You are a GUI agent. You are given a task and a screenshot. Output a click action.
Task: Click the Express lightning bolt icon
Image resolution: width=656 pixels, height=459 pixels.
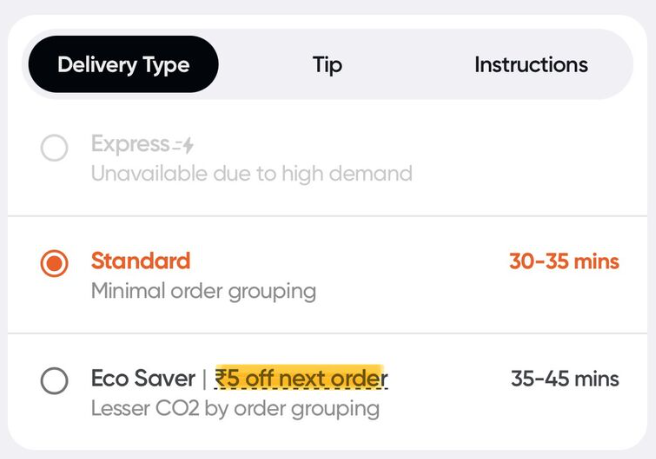tap(184, 146)
